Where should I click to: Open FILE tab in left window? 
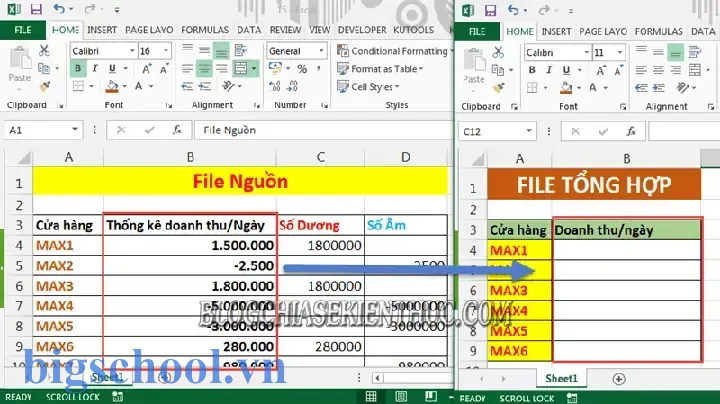click(22, 30)
